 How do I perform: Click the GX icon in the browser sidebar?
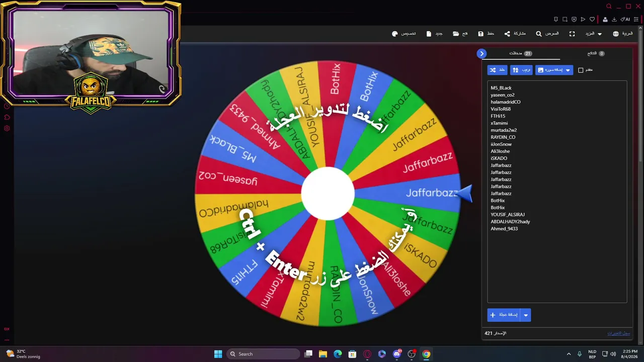click(7, 329)
